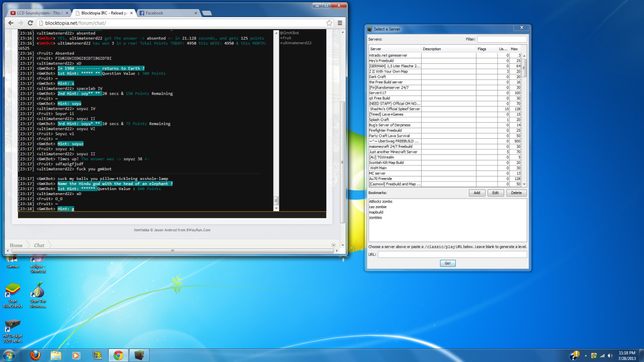
Task: Select the Hey's Freebuild server
Action: pos(445,60)
